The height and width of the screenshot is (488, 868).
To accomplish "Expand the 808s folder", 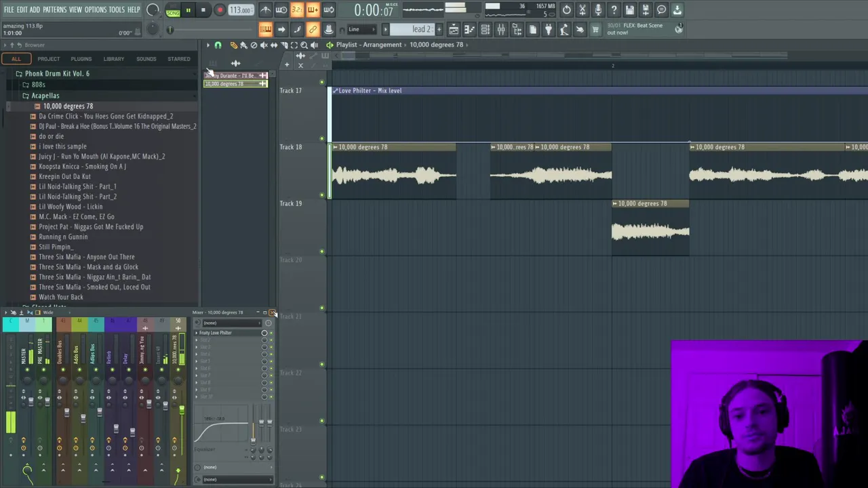I will (x=38, y=85).
